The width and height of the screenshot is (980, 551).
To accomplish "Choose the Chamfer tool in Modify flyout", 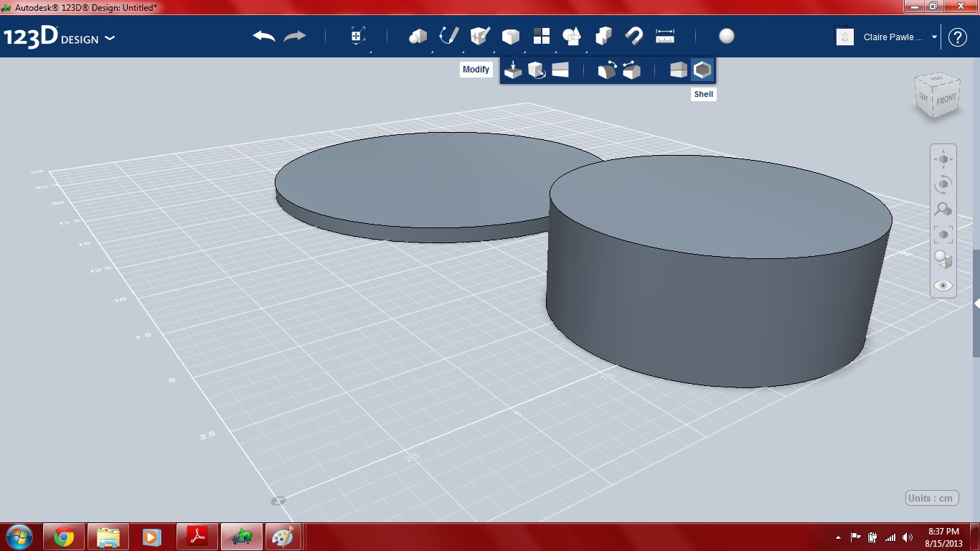I will pos(631,70).
